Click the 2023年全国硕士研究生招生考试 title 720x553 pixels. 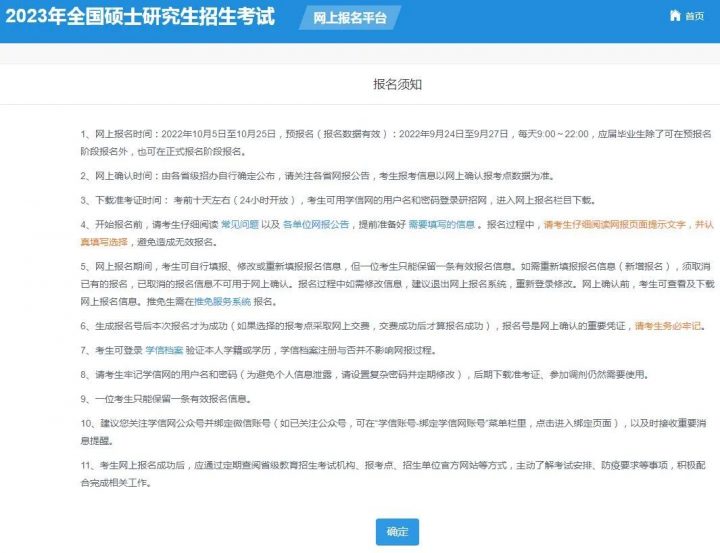coord(140,16)
